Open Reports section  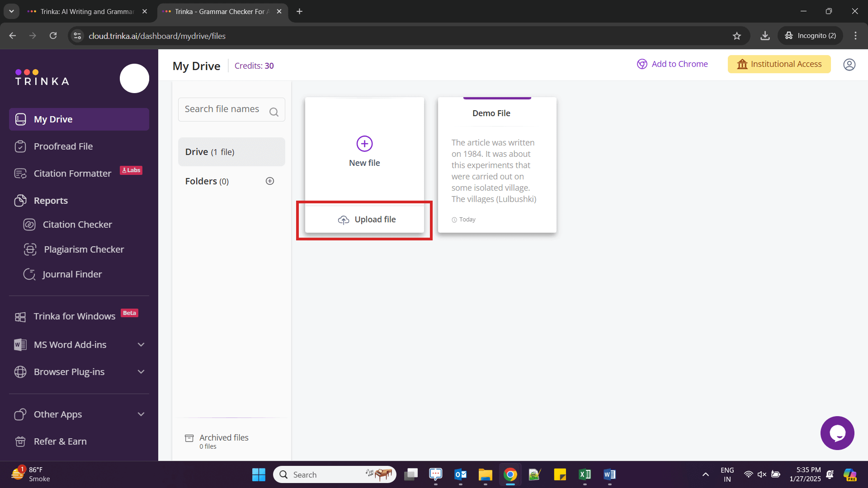click(x=51, y=201)
